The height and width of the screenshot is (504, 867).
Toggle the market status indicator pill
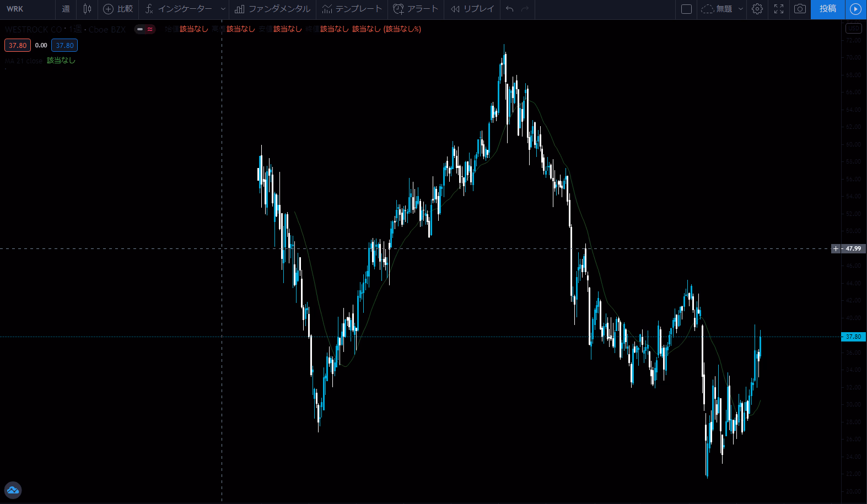coord(145,29)
